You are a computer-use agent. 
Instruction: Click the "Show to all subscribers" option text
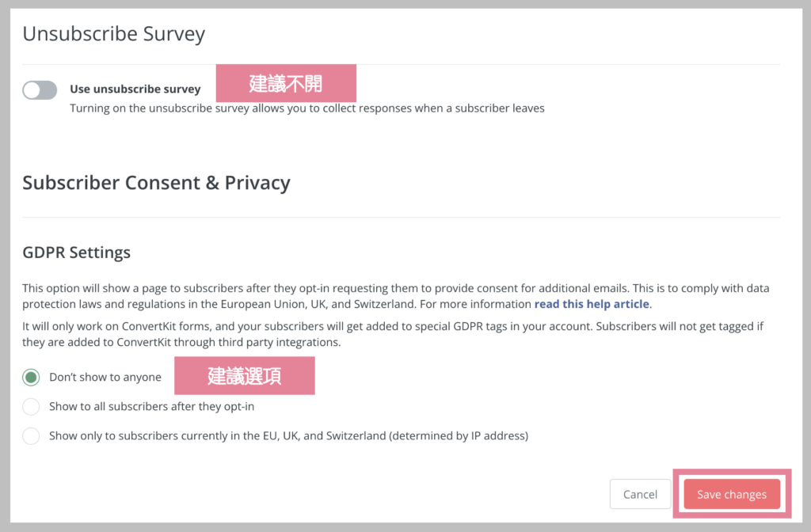pyautogui.click(x=151, y=407)
